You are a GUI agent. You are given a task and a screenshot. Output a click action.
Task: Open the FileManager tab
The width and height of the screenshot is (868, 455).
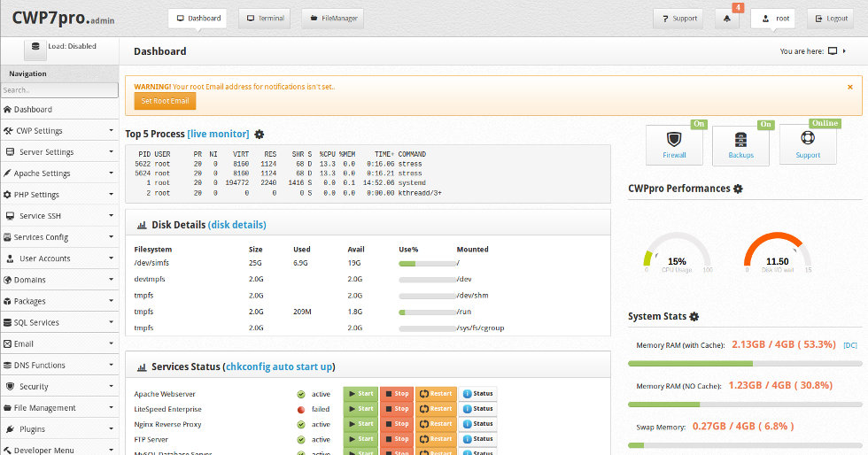(x=332, y=18)
